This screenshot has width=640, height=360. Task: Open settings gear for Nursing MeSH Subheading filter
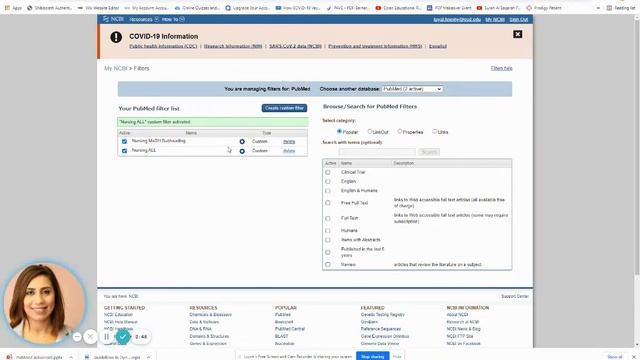[x=242, y=141]
